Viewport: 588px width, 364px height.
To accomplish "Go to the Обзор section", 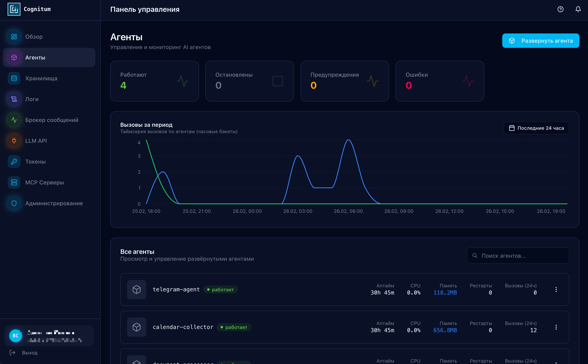I will pos(34,37).
